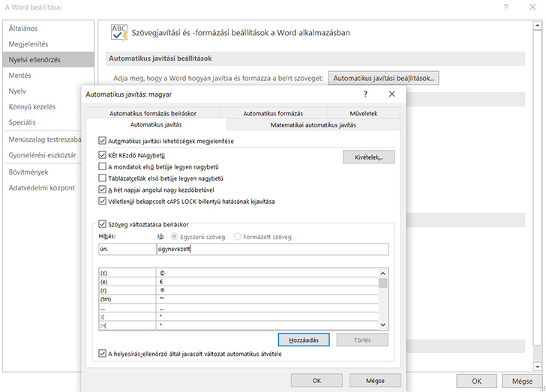The image size is (546, 392).
Task: Toggle Két KEzdő NAgybetű checkbox
Action: (x=103, y=155)
